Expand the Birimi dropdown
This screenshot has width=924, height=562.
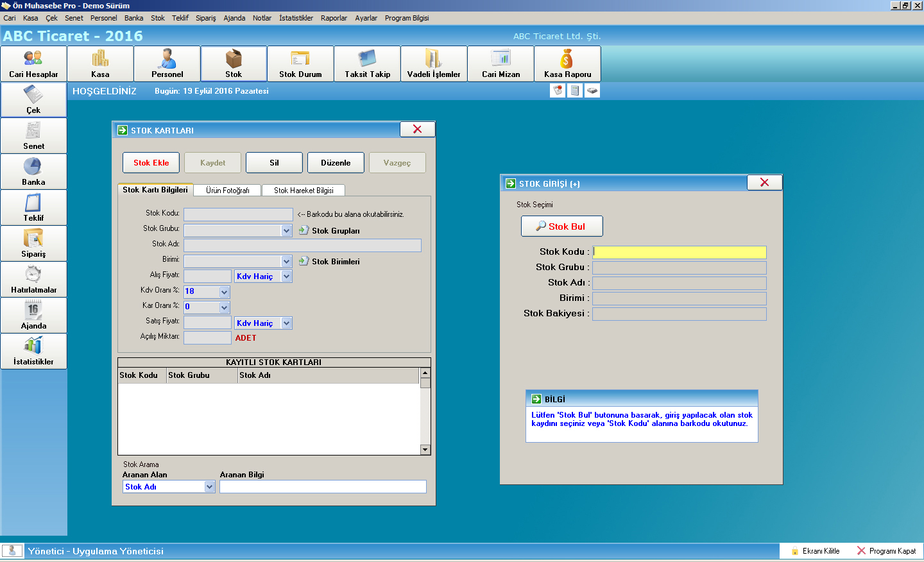(x=287, y=261)
